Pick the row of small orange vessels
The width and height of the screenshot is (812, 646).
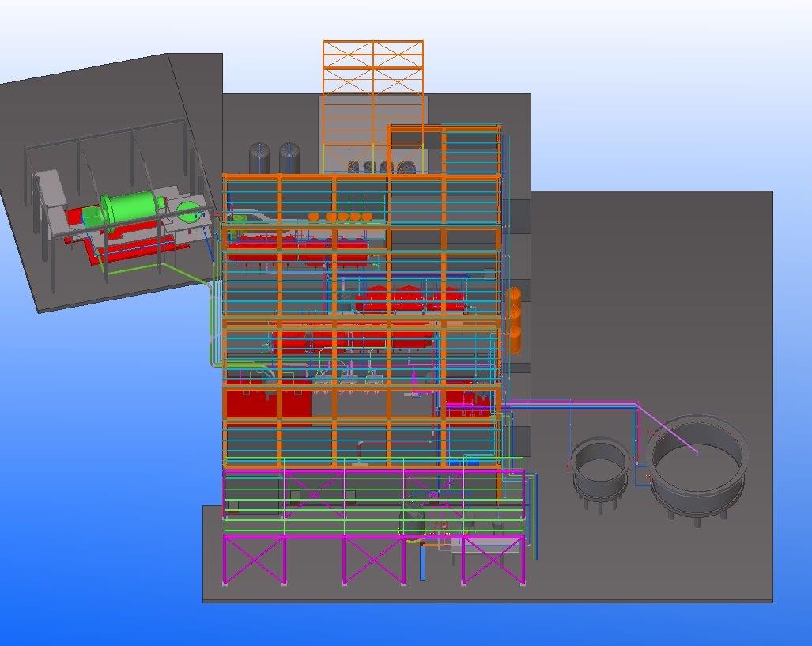pos(340,216)
